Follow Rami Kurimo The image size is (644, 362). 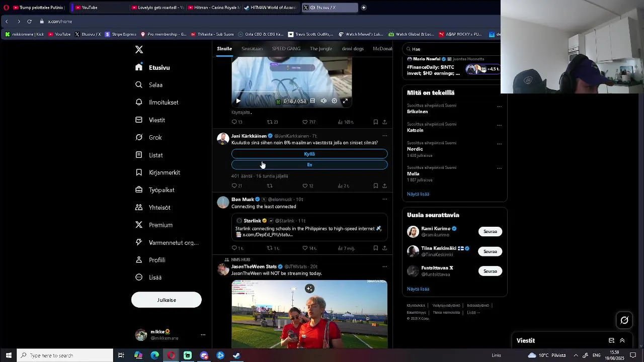click(x=490, y=231)
